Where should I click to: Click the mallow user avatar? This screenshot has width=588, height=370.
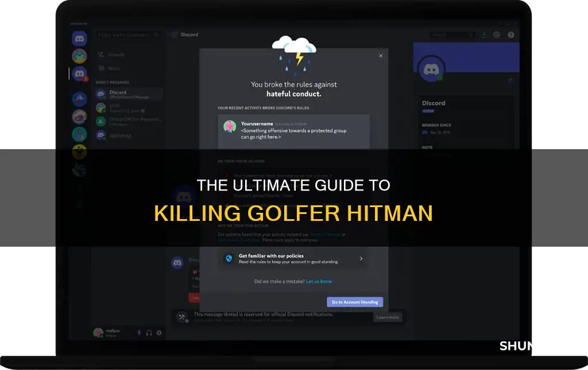[x=98, y=333]
